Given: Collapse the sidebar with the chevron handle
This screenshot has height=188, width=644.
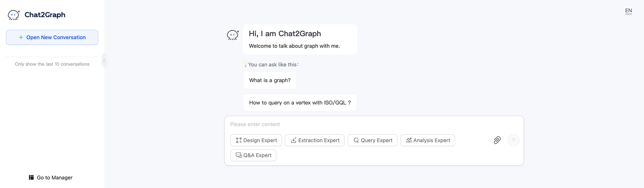Looking at the screenshot, I should [x=104, y=60].
